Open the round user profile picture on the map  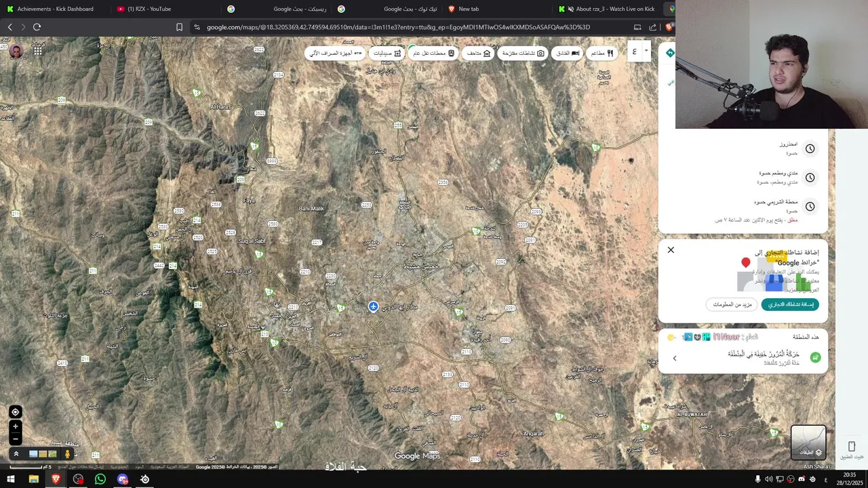pyautogui.click(x=16, y=51)
